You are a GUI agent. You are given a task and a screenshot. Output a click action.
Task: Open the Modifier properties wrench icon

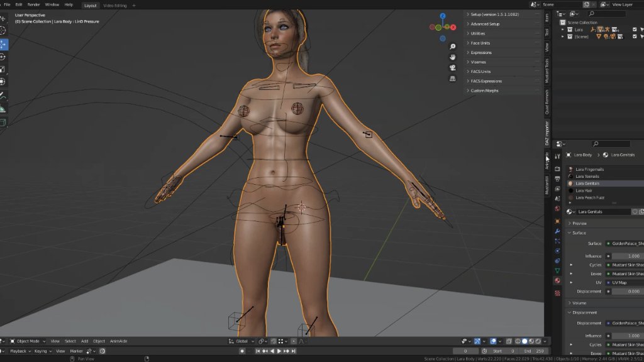pos(557,231)
